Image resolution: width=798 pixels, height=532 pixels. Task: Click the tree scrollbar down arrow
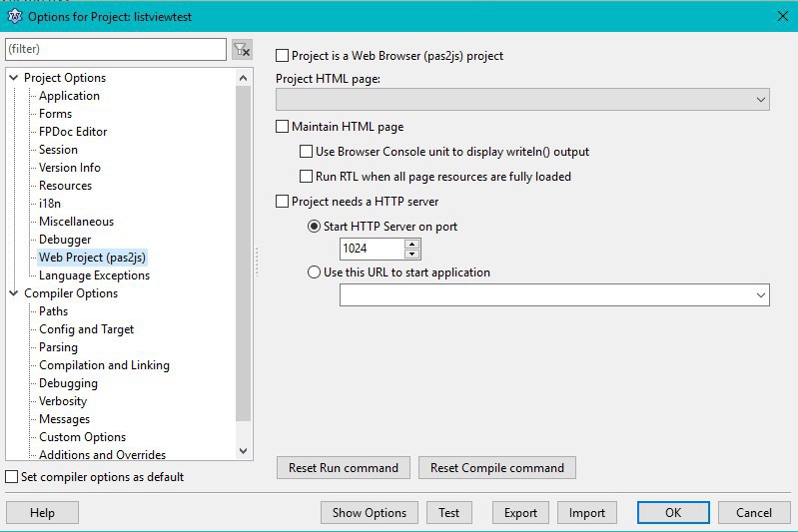pyautogui.click(x=244, y=451)
